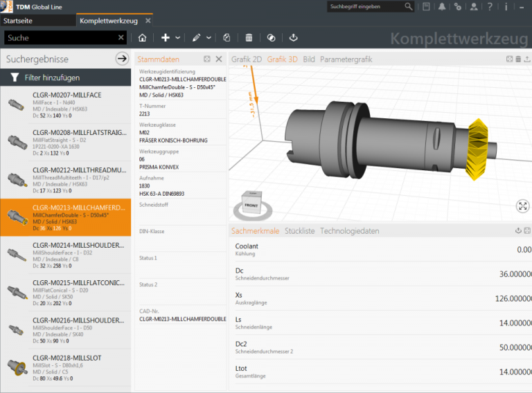
Task: Open the Bild tab
Action: coord(309,60)
